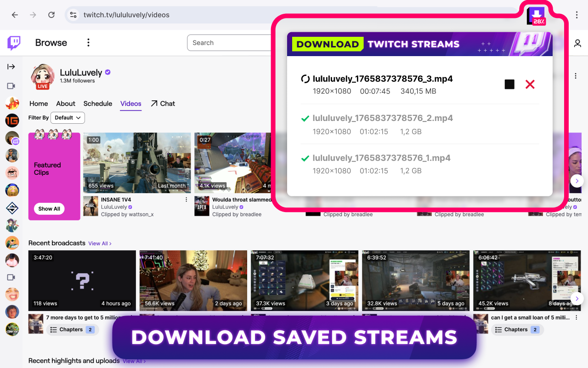The width and height of the screenshot is (588, 368).
Task: Click the 1.3M followers text
Action: (77, 81)
